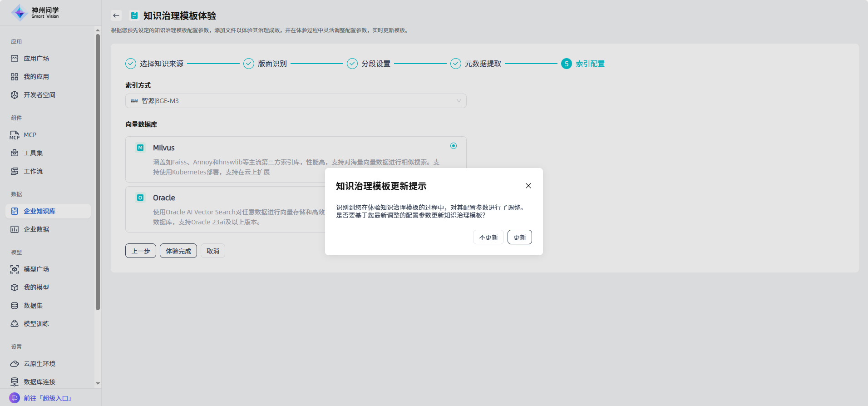Image resolution: width=868 pixels, height=406 pixels.
Task: Close the 知识治理模板更新提示 dialog
Action: (528, 186)
